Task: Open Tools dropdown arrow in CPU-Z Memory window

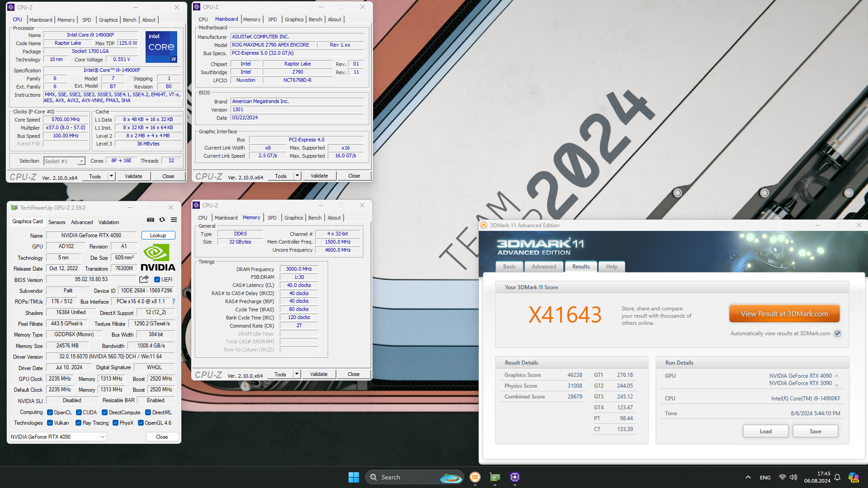Action: coord(297,374)
